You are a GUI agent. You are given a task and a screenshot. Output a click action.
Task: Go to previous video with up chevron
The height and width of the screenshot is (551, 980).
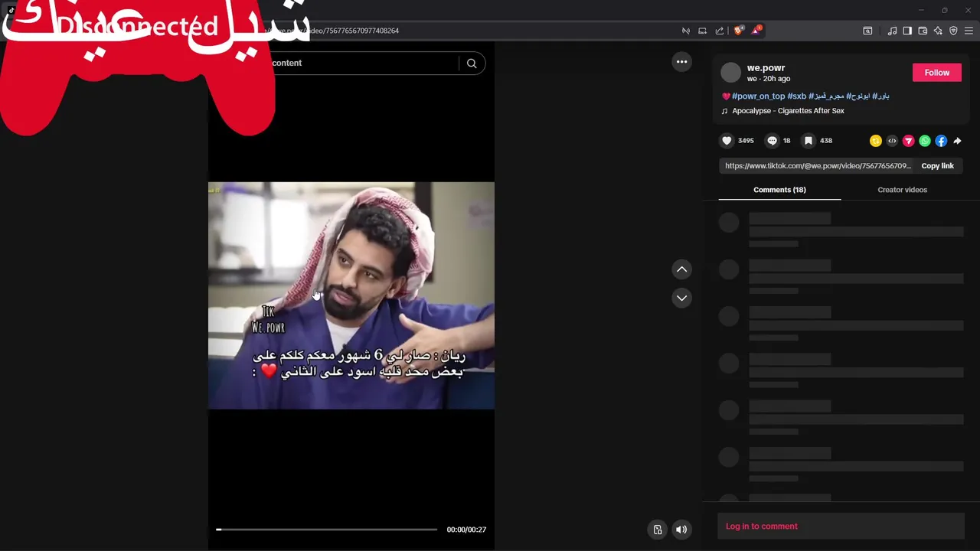click(681, 269)
